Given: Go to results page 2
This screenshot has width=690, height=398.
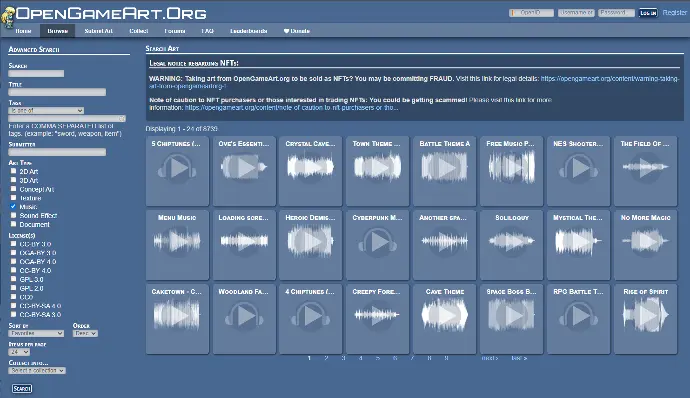Looking at the screenshot, I should click(x=326, y=358).
